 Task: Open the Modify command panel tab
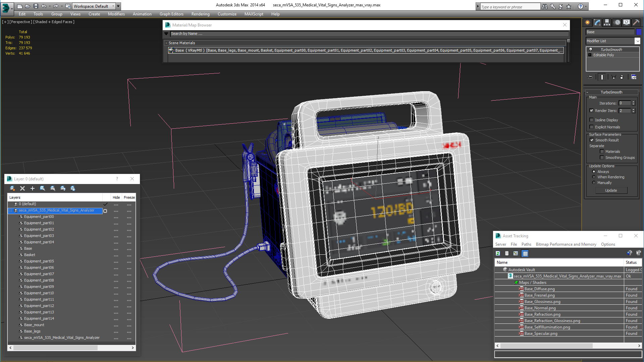[597, 22]
